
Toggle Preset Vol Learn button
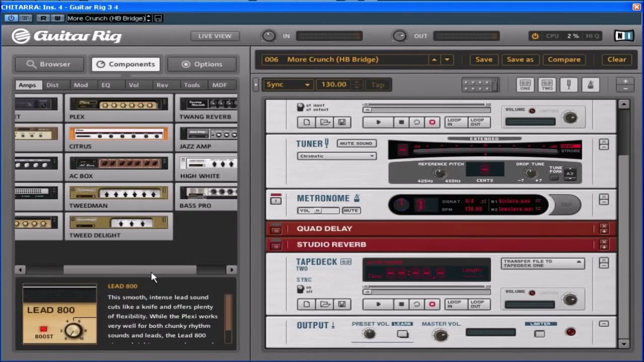pos(403,333)
